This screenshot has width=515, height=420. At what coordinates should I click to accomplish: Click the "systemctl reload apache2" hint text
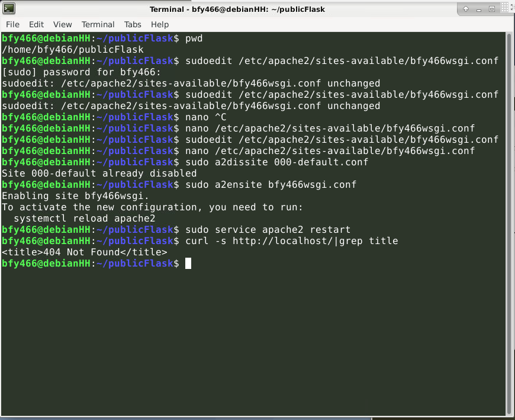pyautogui.click(x=84, y=219)
